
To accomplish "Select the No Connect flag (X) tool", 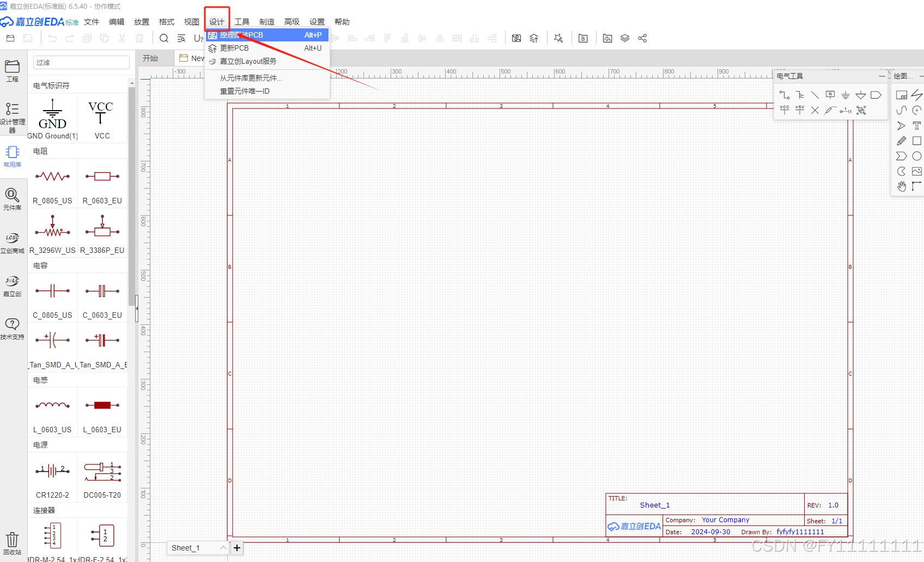I will tap(815, 110).
